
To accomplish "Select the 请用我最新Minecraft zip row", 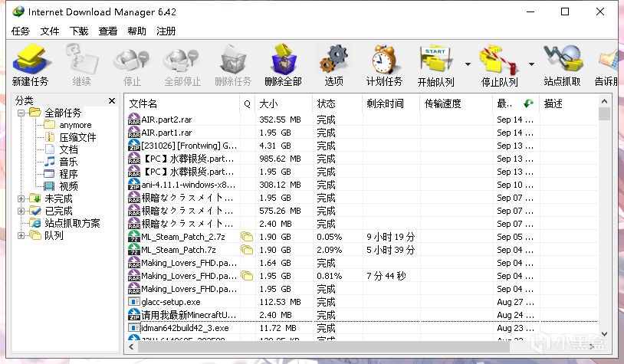I will tap(361, 315).
